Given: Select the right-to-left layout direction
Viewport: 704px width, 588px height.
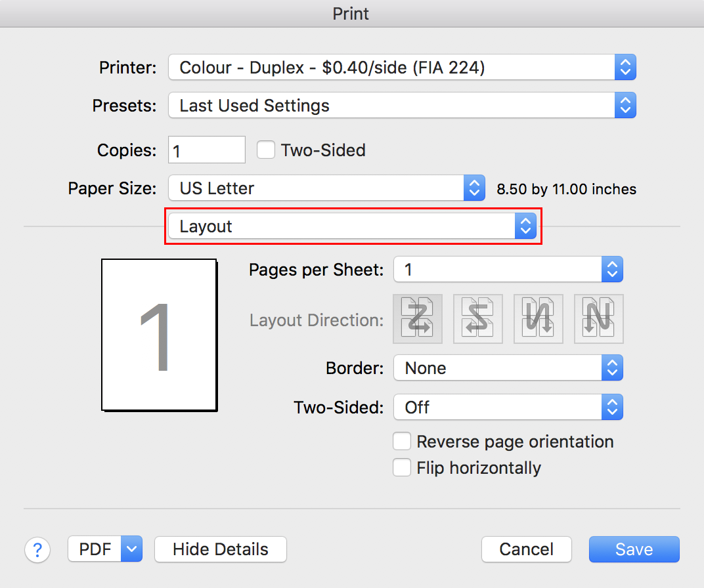Looking at the screenshot, I should [477, 319].
